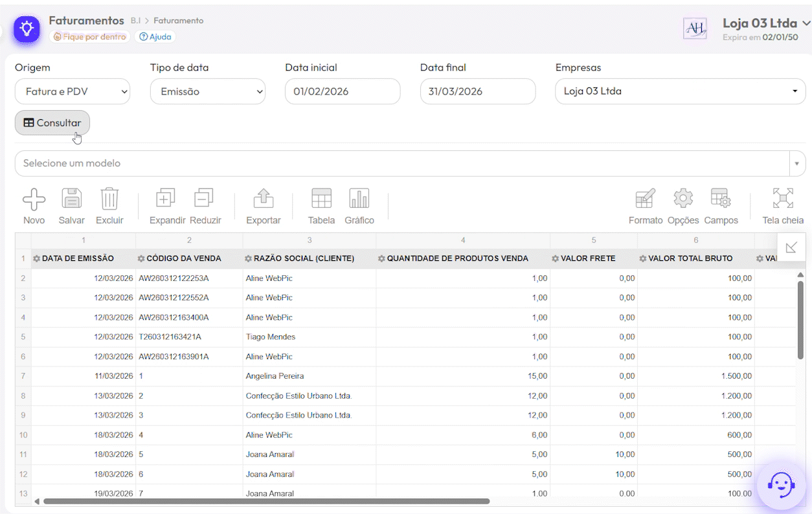The height and width of the screenshot is (514, 812).
Task: Switch to Gráfico chart view
Action: (x=359, y=199)
